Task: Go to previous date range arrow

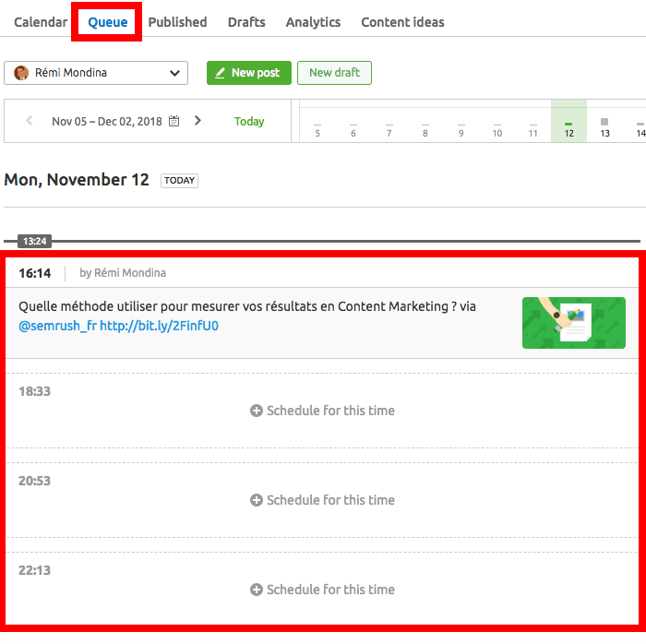Action: (30, 121)
